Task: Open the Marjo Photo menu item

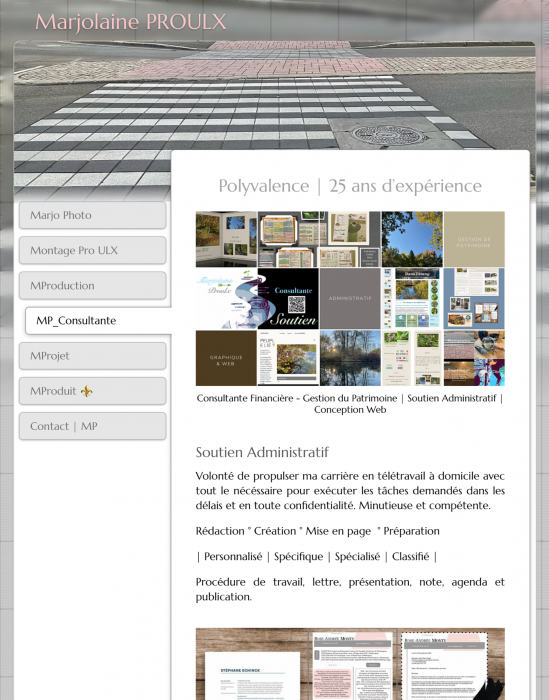Action: pos(92,215)
